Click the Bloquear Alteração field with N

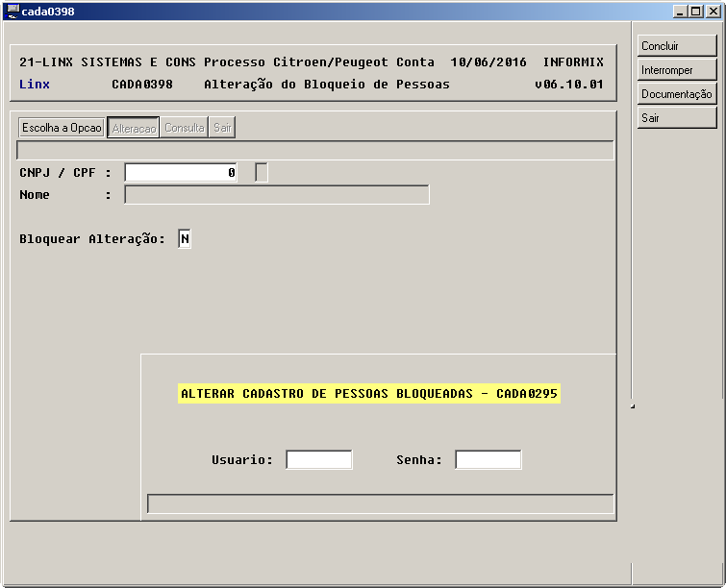[x=185, y=238]
